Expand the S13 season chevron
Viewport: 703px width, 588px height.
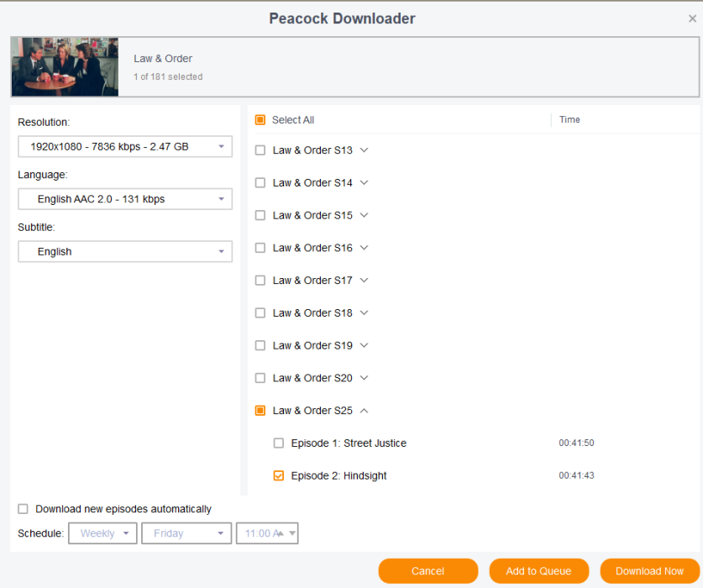point(364,150)
